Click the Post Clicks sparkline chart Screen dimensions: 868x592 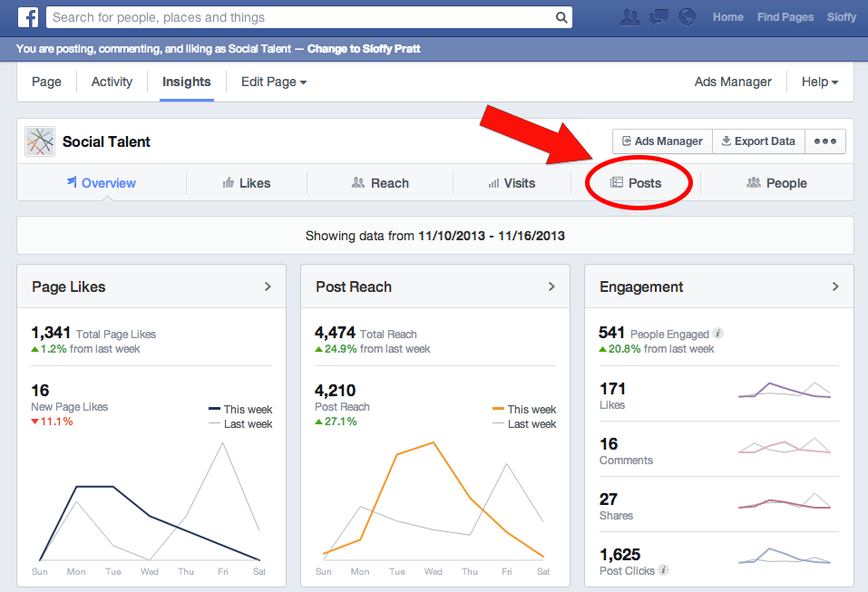785,556
